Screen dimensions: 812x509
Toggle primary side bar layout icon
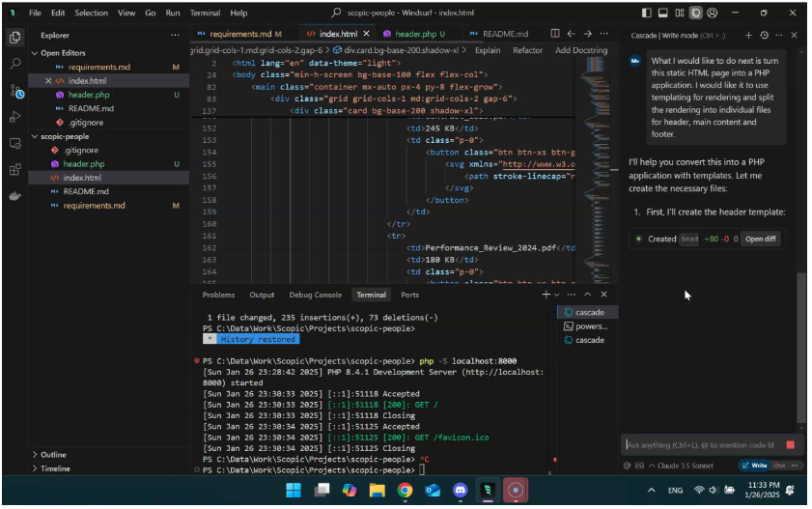(x=646, y=13)
